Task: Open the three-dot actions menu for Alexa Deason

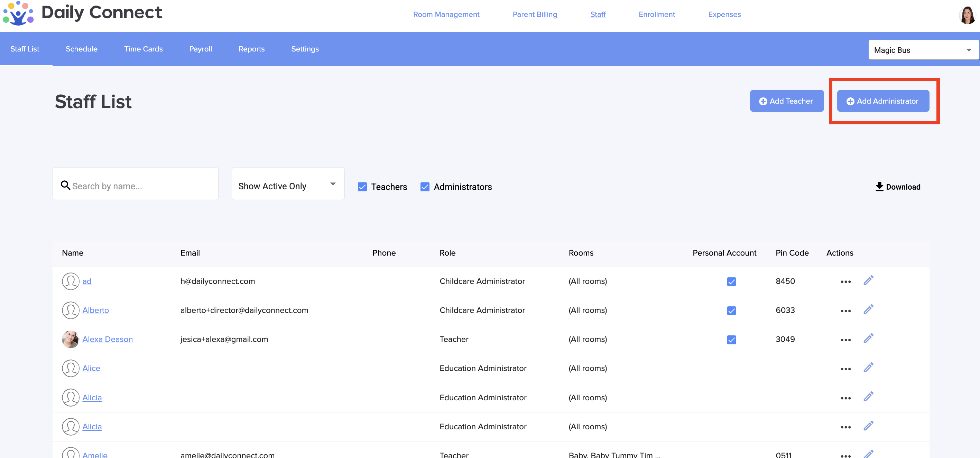Action: [845, 340]
